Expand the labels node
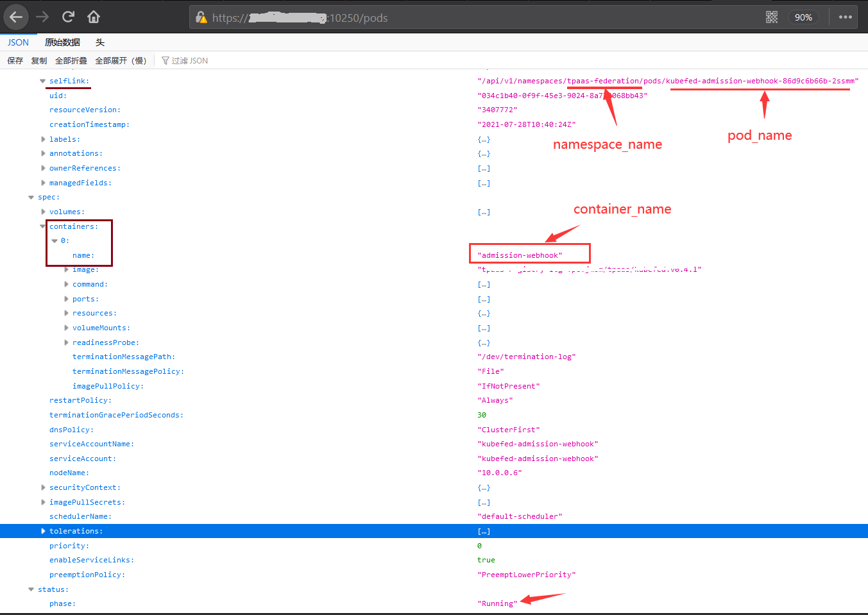Image resolution: width=868 pixels, height=615 pixels. 43,139
